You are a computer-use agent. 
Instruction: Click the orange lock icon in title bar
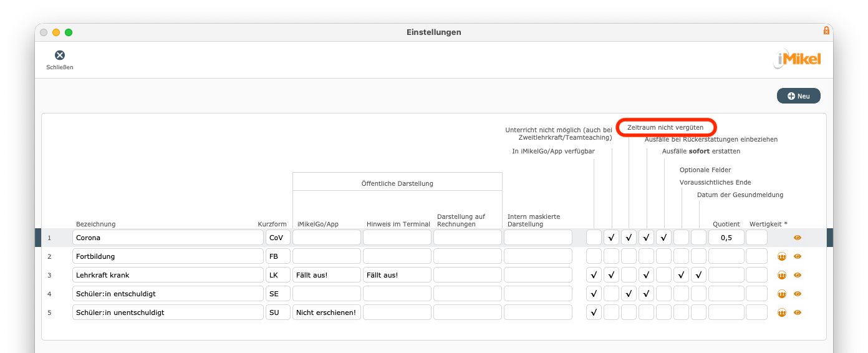(x=826, y=31)
